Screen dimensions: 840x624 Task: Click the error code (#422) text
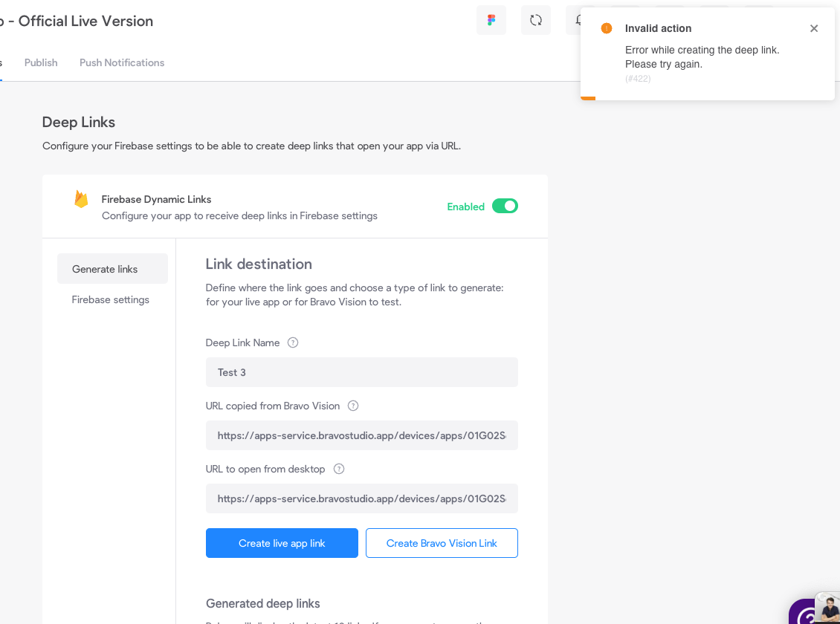point(638,79)
